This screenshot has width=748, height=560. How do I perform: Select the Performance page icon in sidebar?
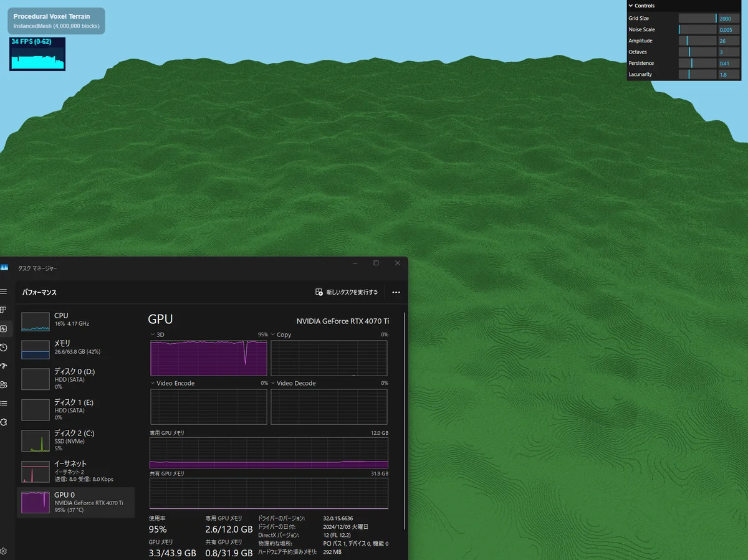[3, 328]
